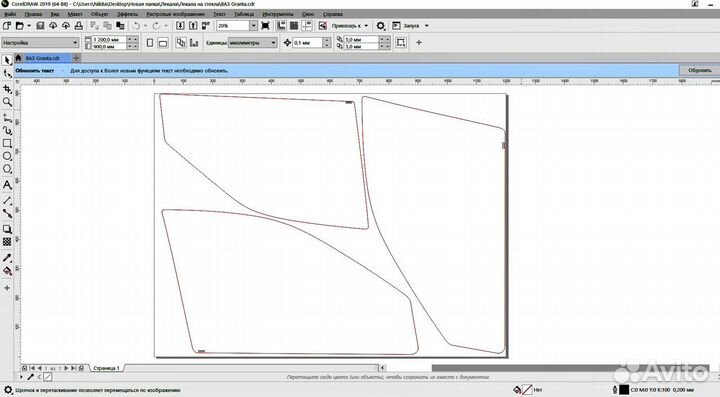
Task: Select the Connector tool
Action: pos(7,213)
